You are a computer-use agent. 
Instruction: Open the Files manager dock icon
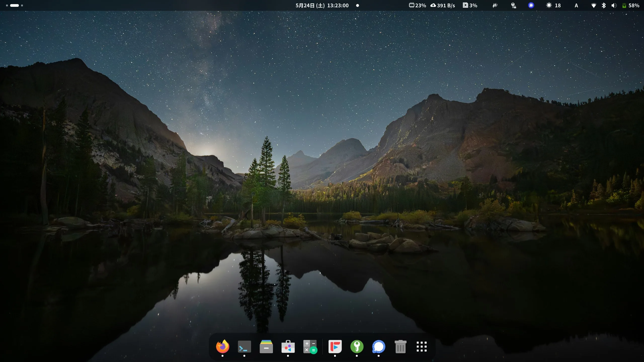click(266, 347)
